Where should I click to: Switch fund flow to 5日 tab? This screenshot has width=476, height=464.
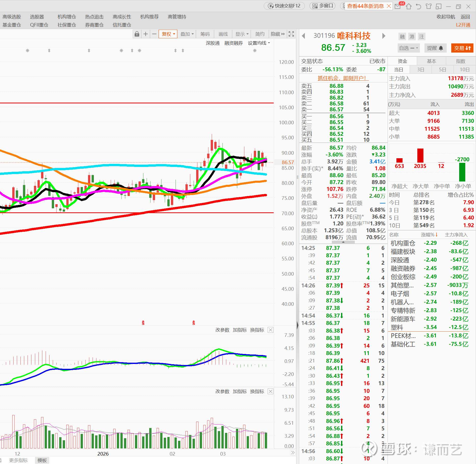click(442, 69)
